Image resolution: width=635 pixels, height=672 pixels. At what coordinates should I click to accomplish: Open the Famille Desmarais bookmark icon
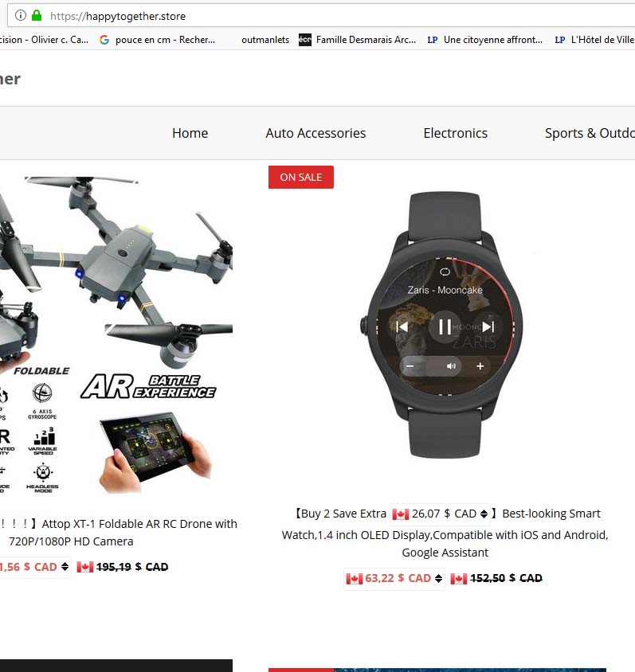pyautogui.click(x=305, y=40)
